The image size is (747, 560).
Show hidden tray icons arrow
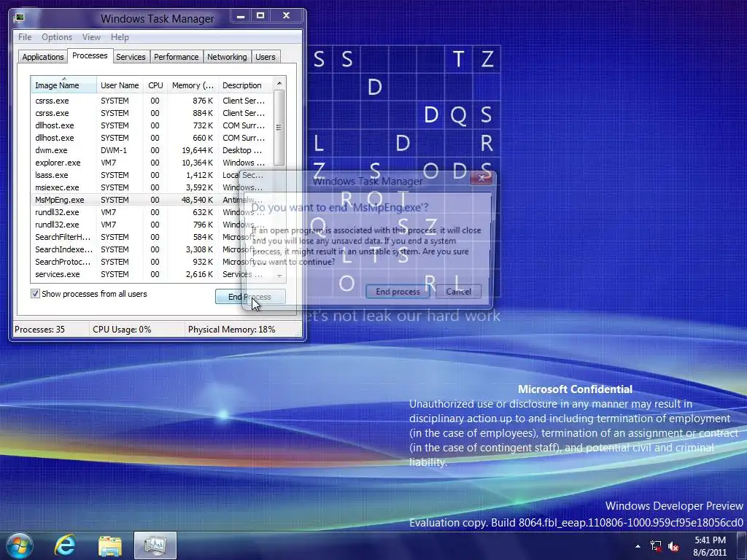[638, 546]
